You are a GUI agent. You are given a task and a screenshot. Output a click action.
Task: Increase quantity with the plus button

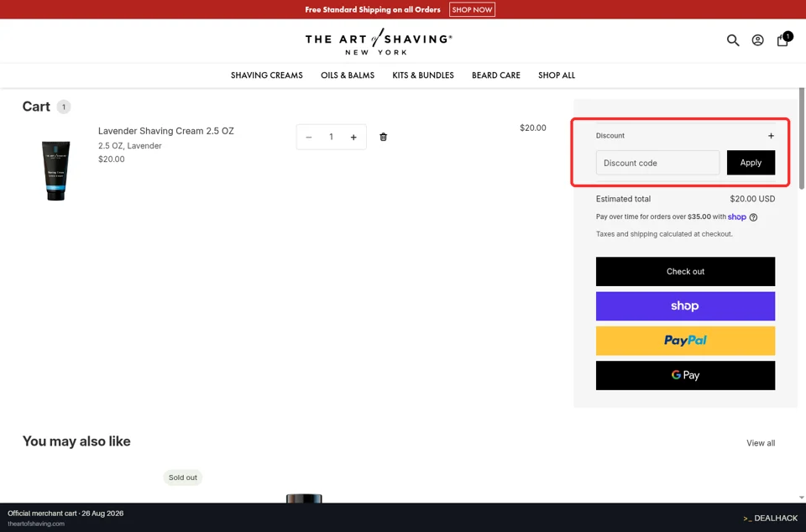pos(353,137)
